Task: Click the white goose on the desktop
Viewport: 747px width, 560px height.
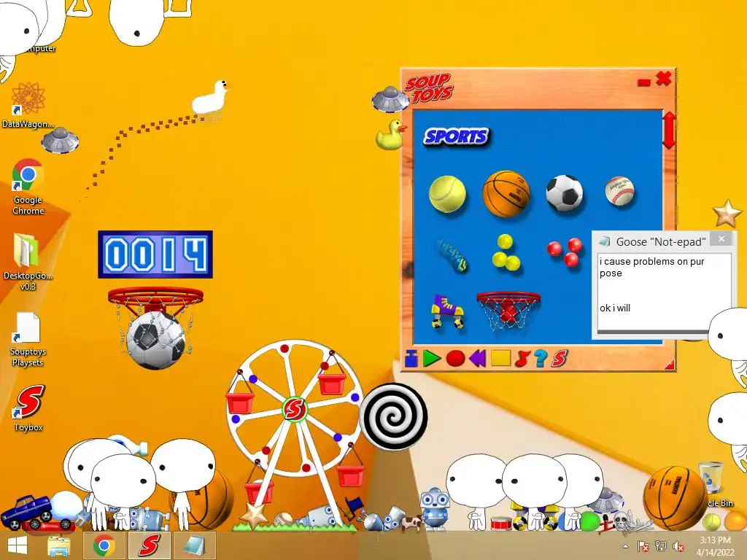Action: point(210,98)
